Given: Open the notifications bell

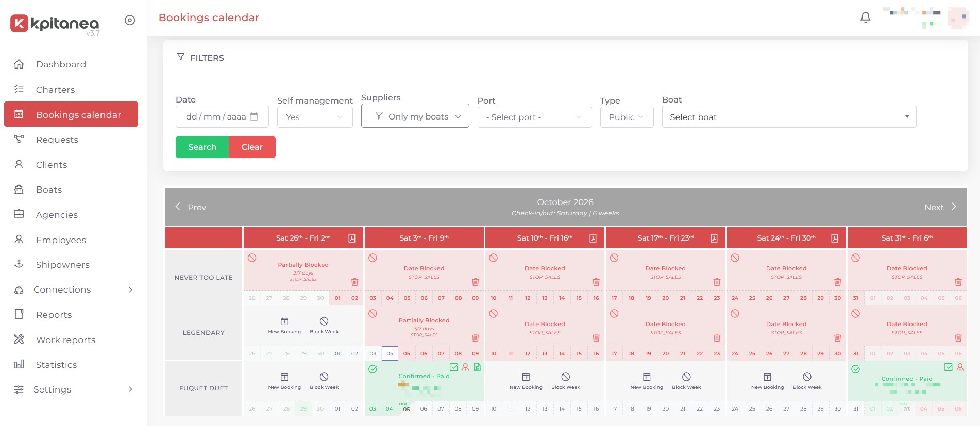Looking at the screenshot, I should tap(866, 18).
